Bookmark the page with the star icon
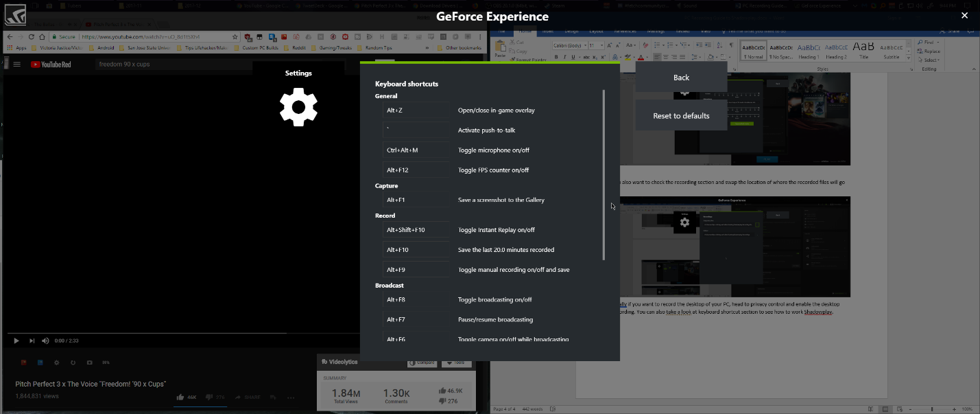The image size is (980, 414). point(235,37)
